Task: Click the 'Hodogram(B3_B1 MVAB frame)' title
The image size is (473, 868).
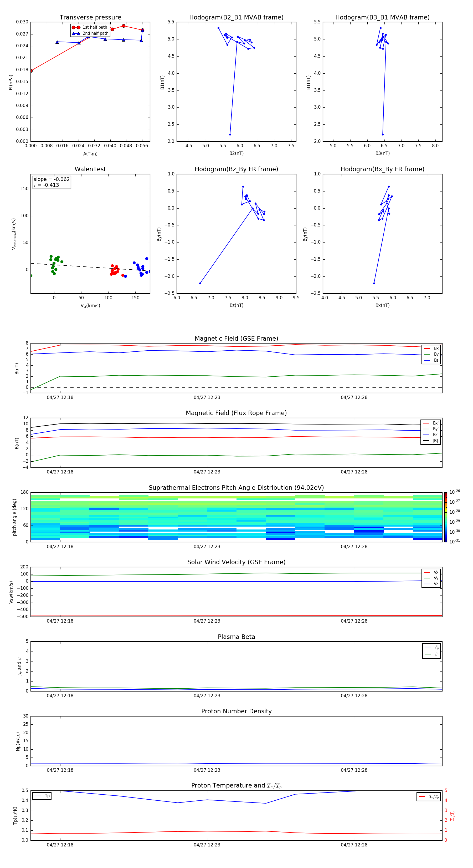Action: pos(382,18)
